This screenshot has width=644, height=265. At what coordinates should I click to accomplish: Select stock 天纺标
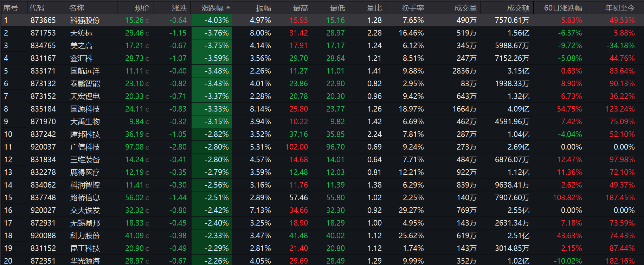(81, 33)
